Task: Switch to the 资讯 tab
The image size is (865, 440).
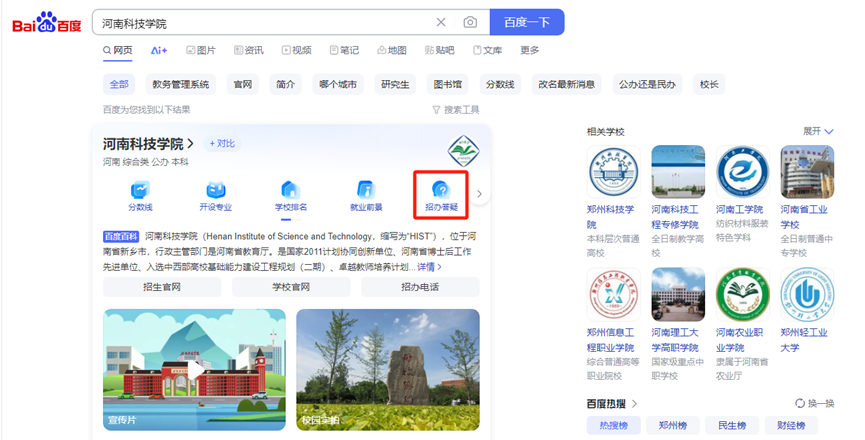Action: coord(249,50)
